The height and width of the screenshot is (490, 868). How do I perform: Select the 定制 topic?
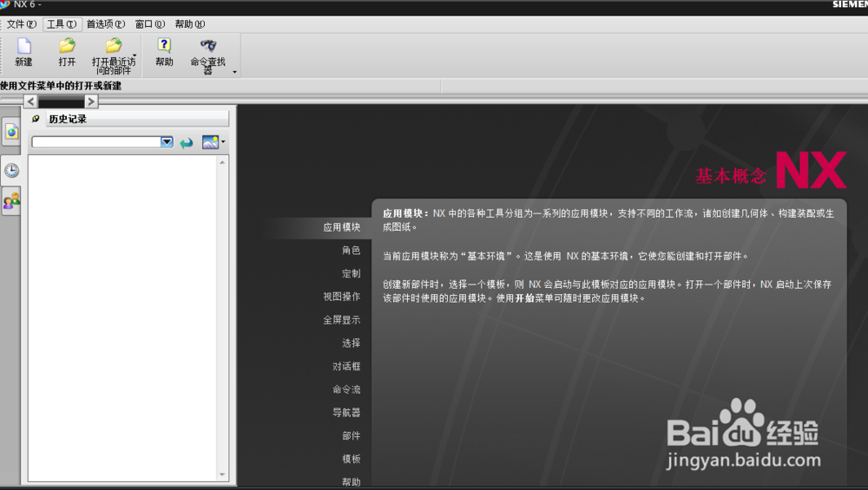[x=351, y=274]
